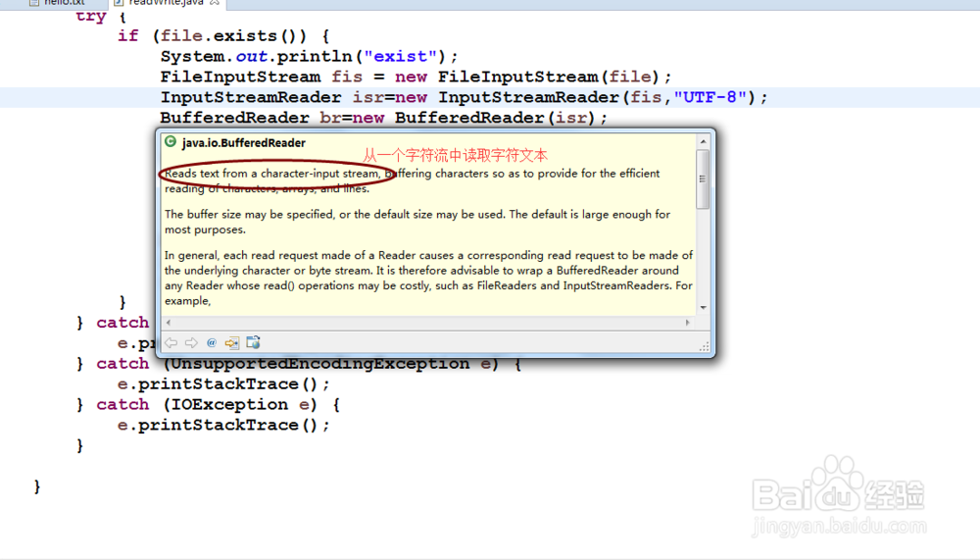The width and height of the screenshot is (980, 560).
Task: Click the green class icon beside java.io.BufferedReader
Action: click(x=170, y=142)
